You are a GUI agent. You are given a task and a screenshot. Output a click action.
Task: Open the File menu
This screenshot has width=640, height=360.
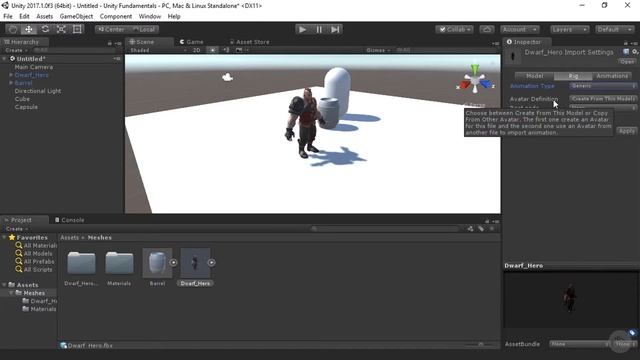click(x=8, y=16)
